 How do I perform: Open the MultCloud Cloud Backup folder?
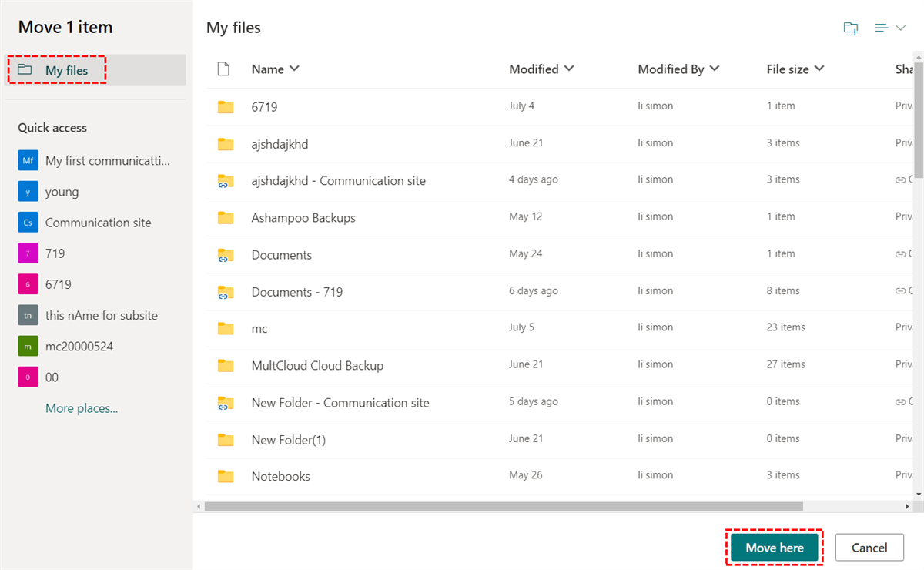(x=317, y=366)
